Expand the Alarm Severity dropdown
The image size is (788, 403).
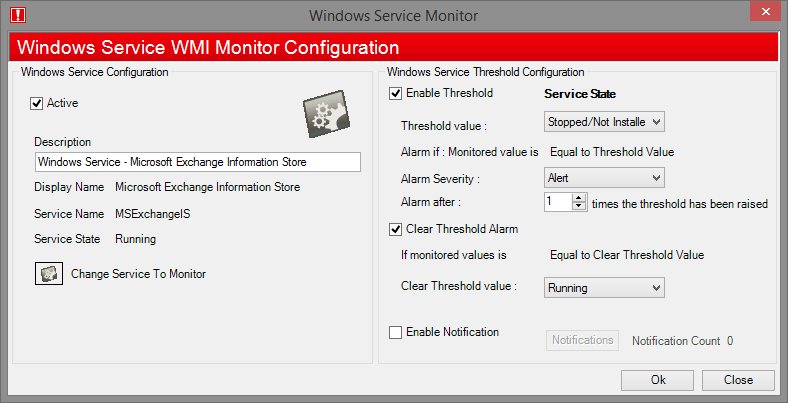click(604, 178)
